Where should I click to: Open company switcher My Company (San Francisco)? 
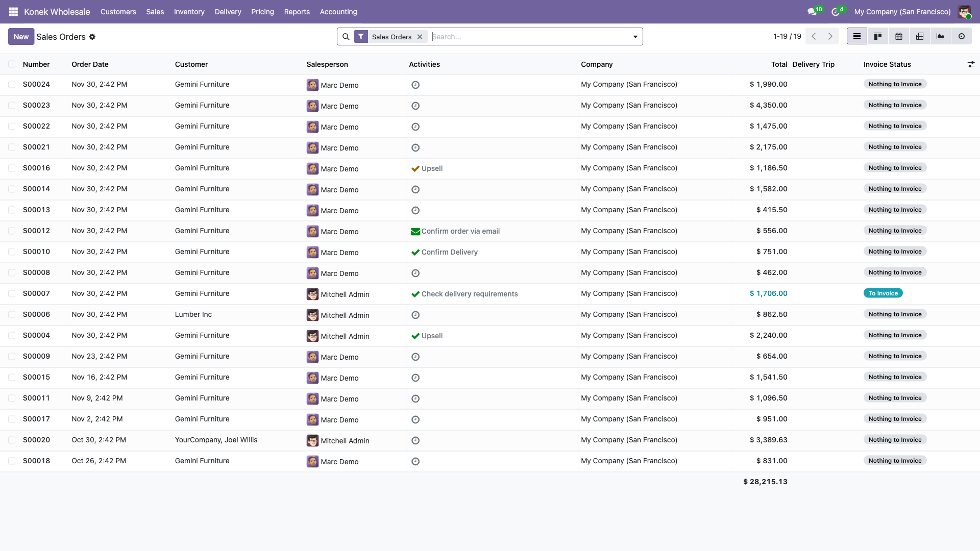coord(902,12)
